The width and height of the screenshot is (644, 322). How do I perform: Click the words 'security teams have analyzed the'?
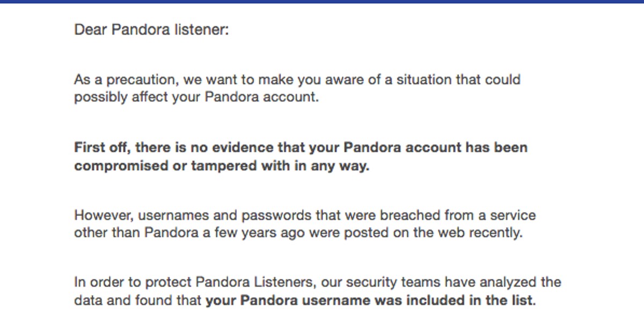pos(453,282)
